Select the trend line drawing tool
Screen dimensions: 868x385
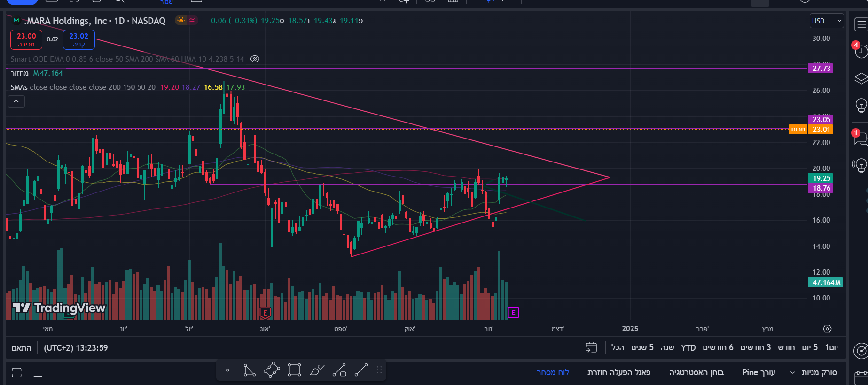click(x=361, y=370)
